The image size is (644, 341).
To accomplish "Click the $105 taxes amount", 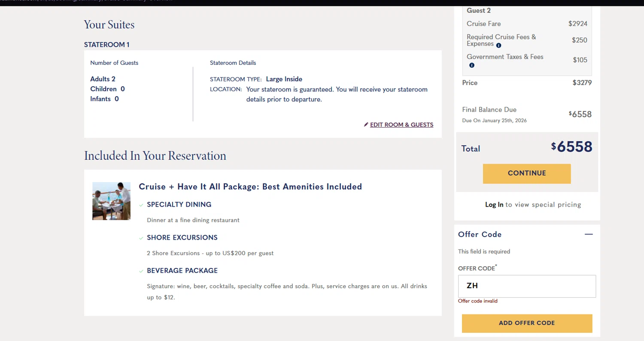I will tap(580, 60).
